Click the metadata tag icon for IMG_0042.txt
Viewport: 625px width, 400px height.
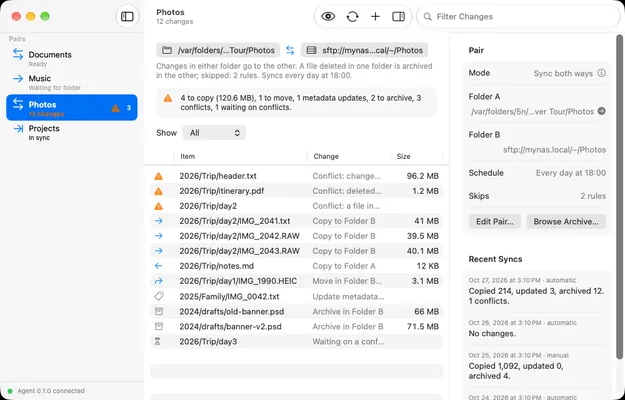[159, 296]
